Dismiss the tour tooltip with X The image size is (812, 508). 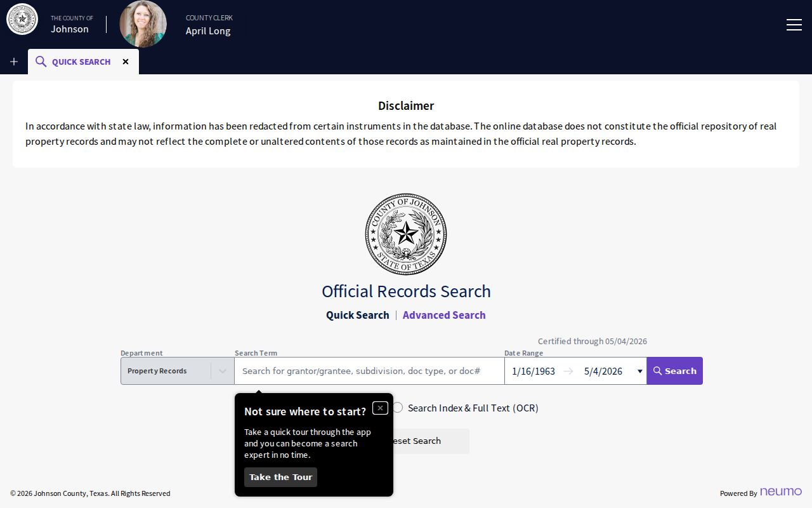tap(380, 408)
